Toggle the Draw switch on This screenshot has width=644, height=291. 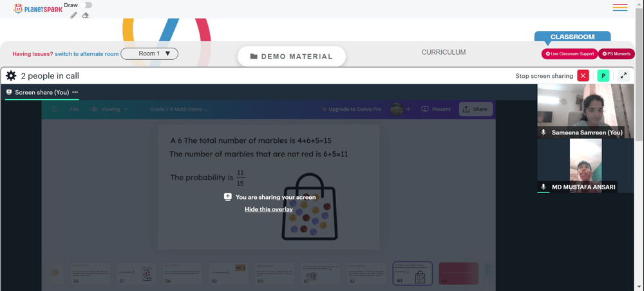click(x=86, y=5)
